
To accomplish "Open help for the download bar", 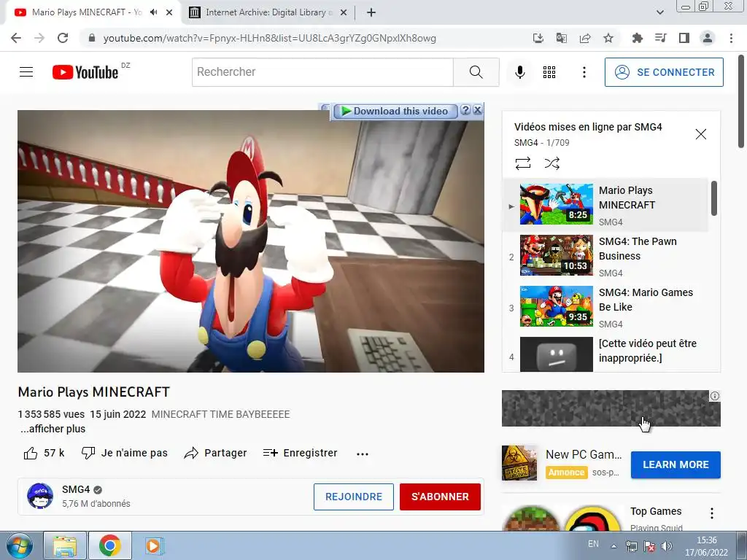I will [465, 110].
